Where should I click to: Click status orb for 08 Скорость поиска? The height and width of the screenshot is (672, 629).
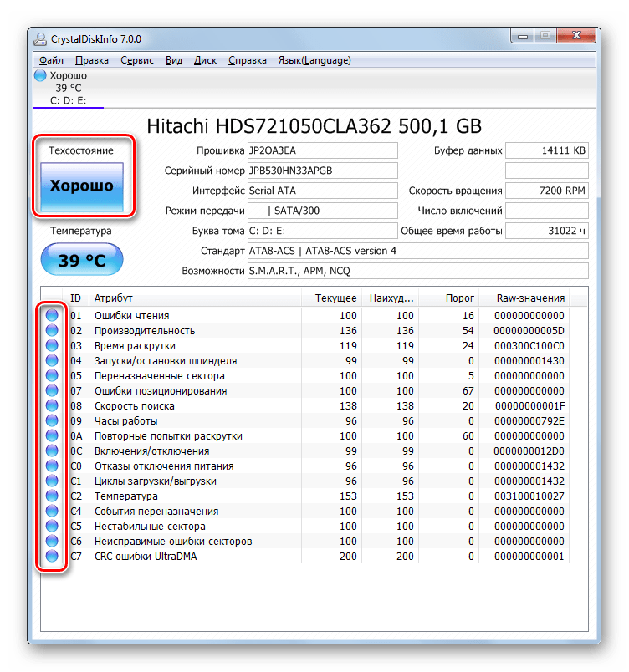(52, 405)
